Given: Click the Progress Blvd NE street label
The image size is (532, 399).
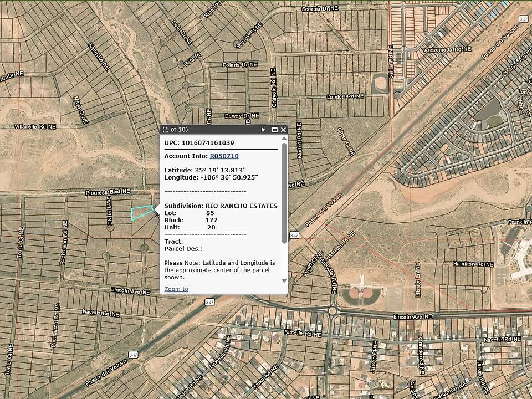Looking at the screenshot, I should coord(108,192).
